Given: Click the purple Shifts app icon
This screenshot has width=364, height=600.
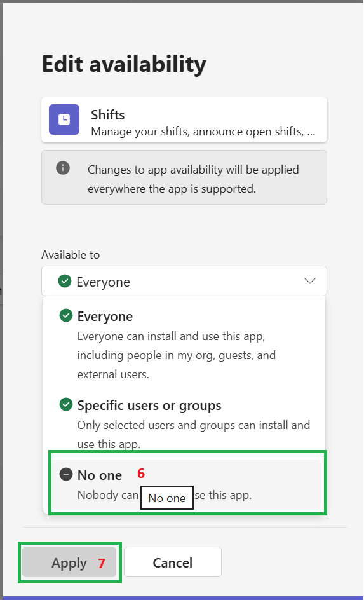Looking at the screenshot, I should click(64, 119).
